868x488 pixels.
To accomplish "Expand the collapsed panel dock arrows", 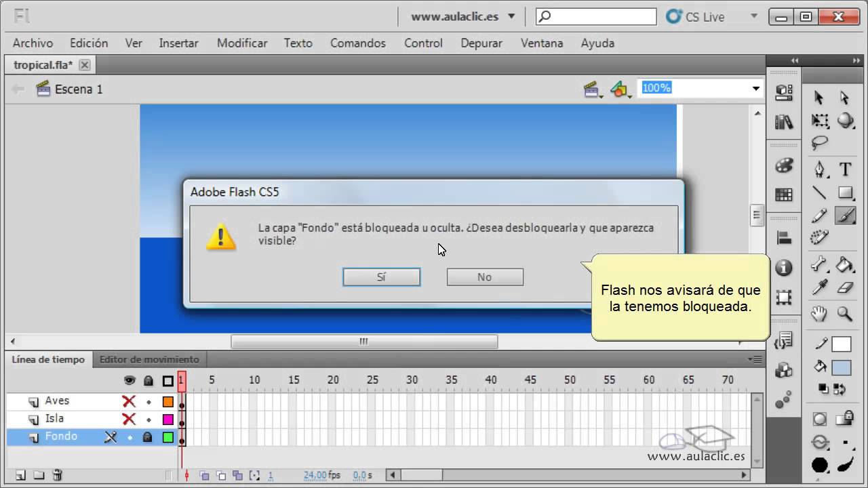I will click(x=795, y=60).
